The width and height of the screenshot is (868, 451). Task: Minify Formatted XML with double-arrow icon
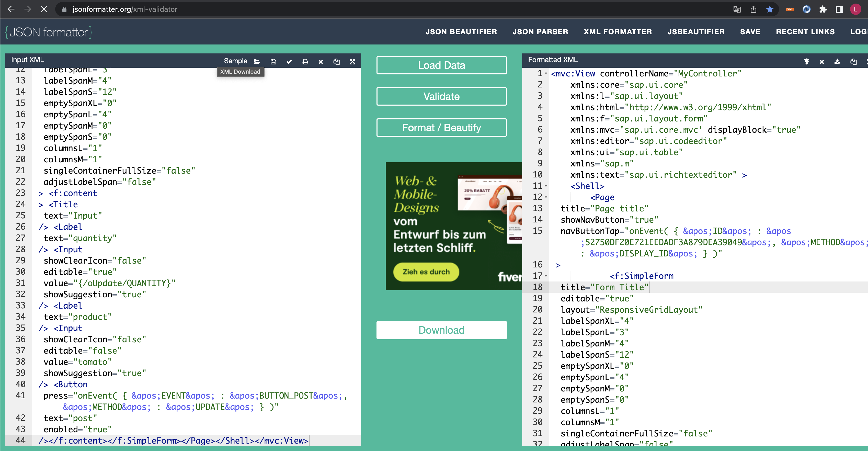tap(807, 62)
